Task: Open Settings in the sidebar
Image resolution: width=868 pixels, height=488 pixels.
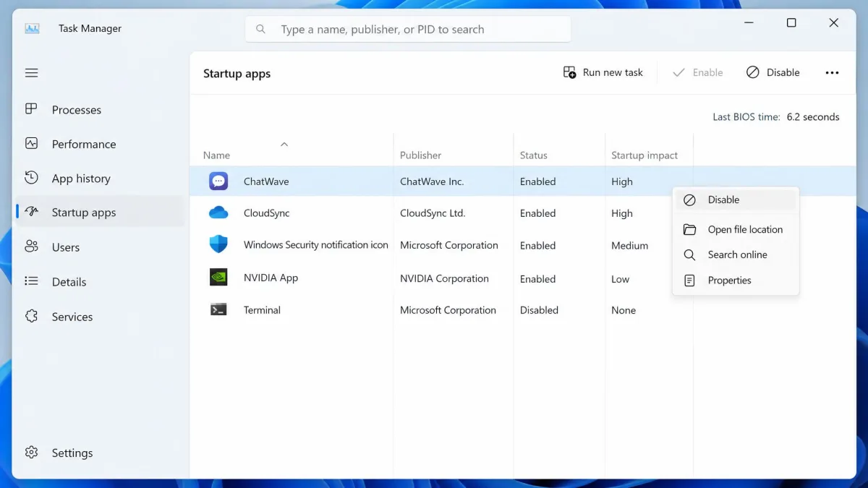Action: point(100,453)
